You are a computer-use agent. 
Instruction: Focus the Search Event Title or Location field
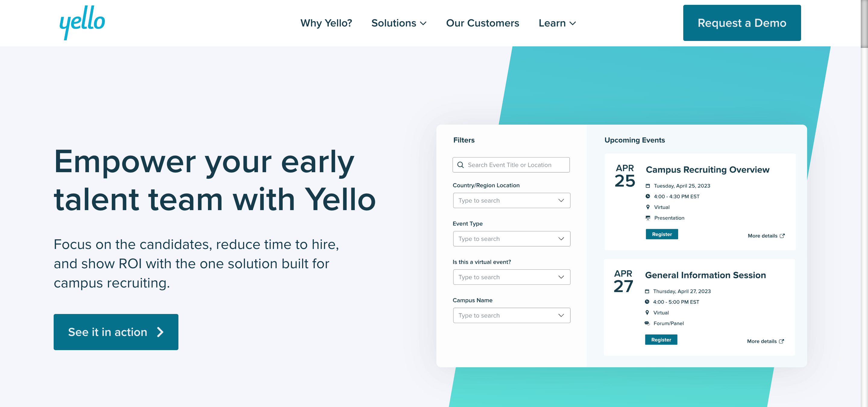coord(516,165)
